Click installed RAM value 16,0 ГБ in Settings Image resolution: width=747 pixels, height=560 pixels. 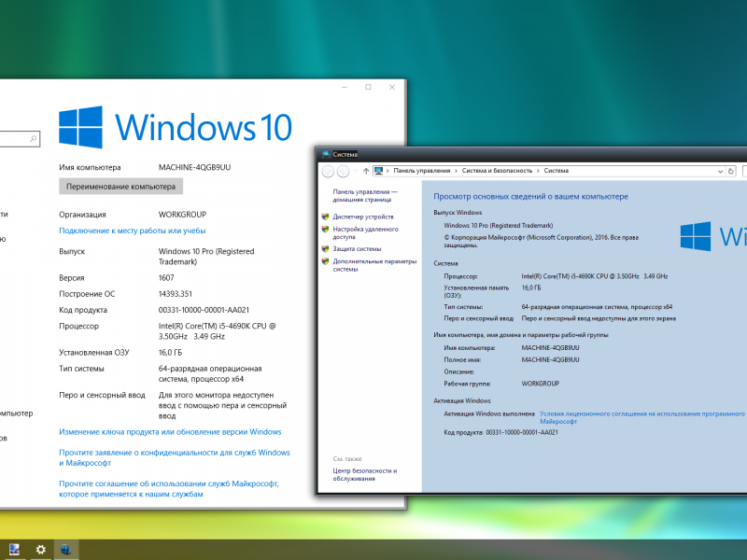(170, 353)
